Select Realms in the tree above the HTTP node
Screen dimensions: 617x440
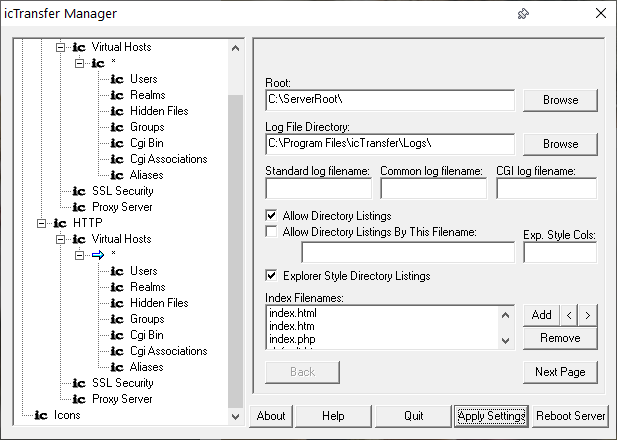pos(148,95)
